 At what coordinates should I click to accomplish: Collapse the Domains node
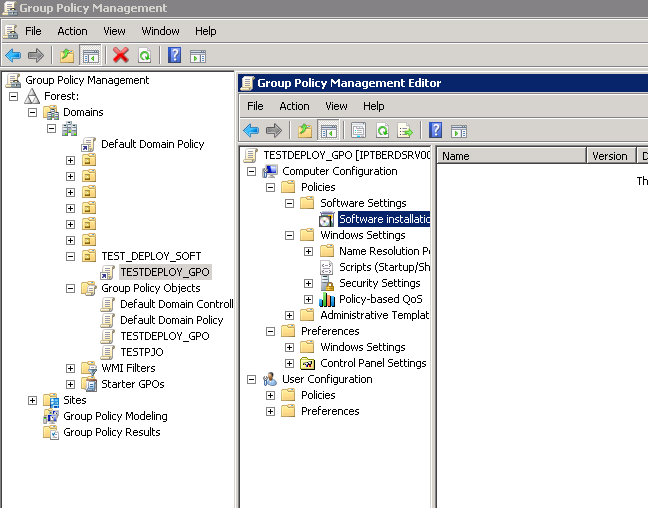coord(33,112)
